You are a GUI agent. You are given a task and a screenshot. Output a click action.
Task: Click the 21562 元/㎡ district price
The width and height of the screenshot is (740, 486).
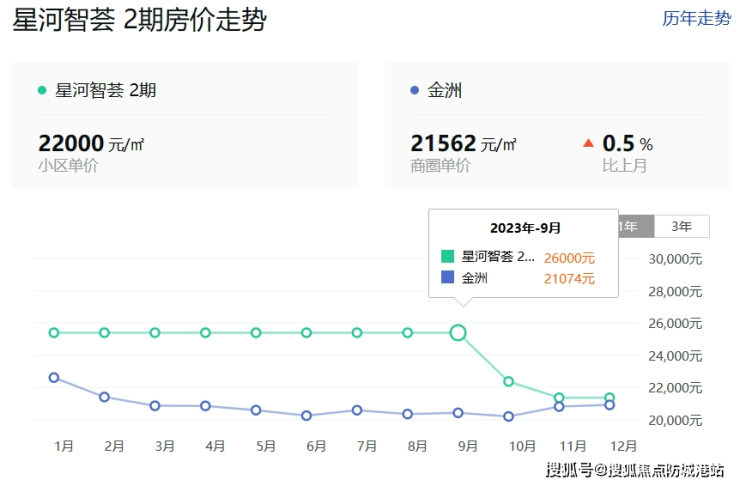463,144
